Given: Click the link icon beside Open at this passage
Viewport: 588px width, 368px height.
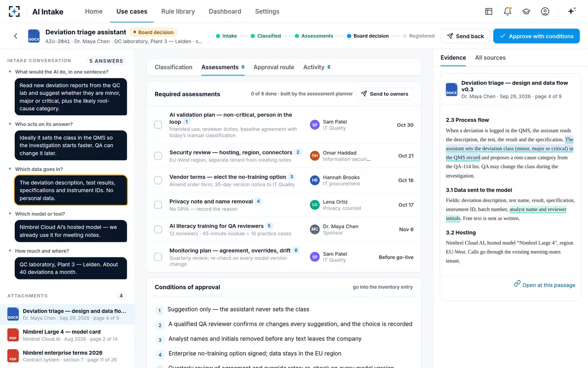Looking at the screenshot, I should coord(517,284).
